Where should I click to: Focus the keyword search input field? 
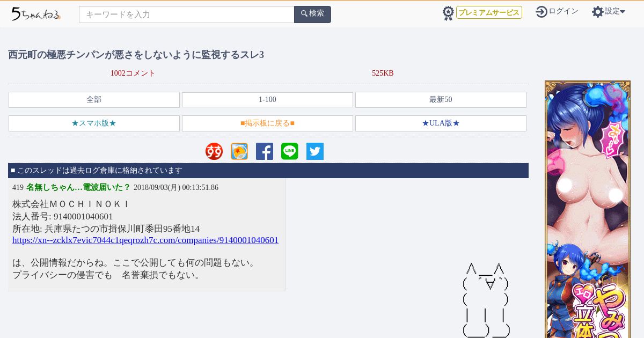(x=187, y=14)
